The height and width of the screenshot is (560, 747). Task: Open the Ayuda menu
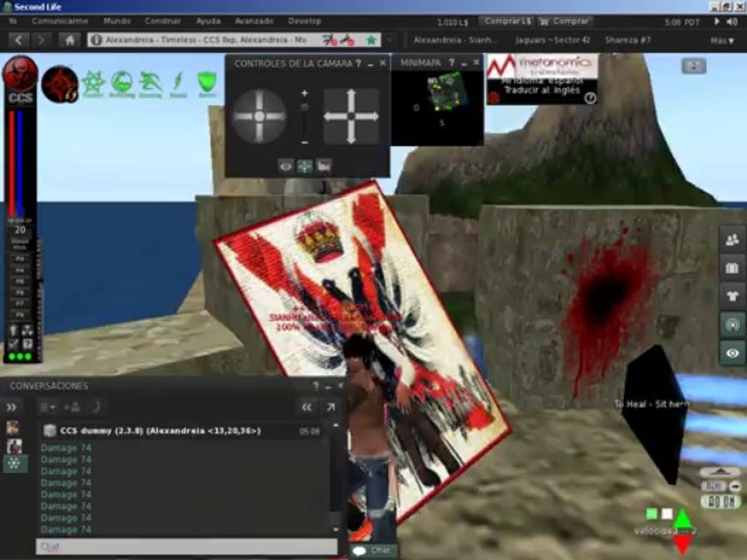tap(209, 22)
